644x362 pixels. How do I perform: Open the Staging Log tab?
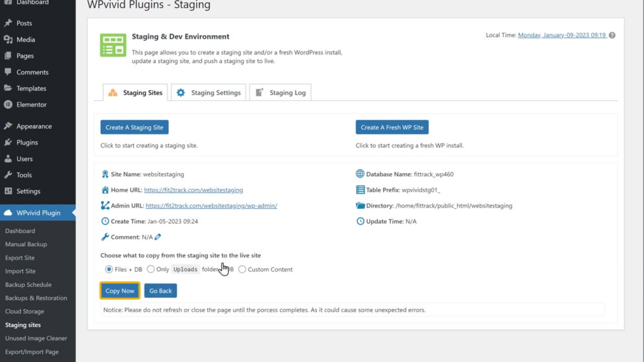pos(280,92)
